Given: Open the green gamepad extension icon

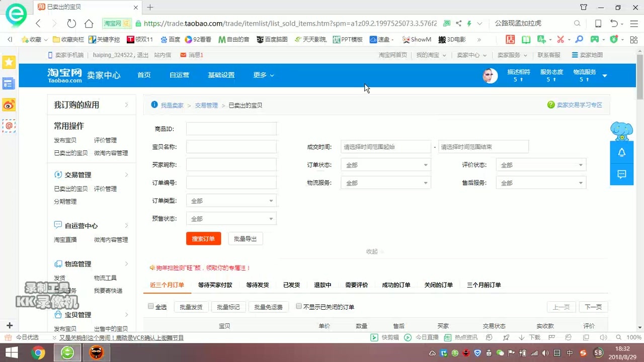Looking at the screenshot, I should [595, 39].
